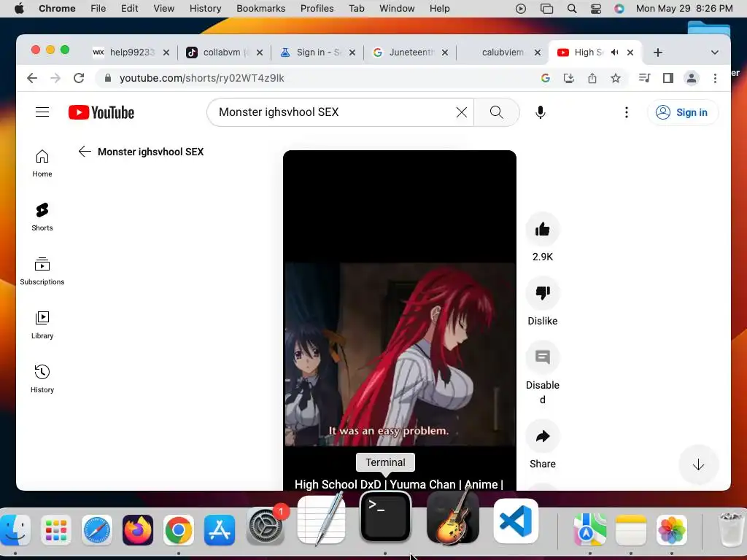Click the Siri icon in menu bar
This screenshot has width=747, height=560.
tap(619, 9)
